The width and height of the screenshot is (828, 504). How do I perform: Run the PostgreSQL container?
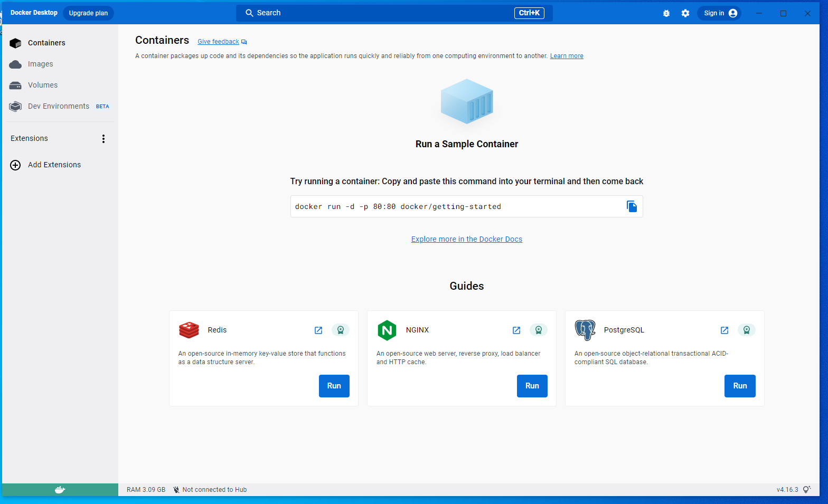(x=740, y=386)
